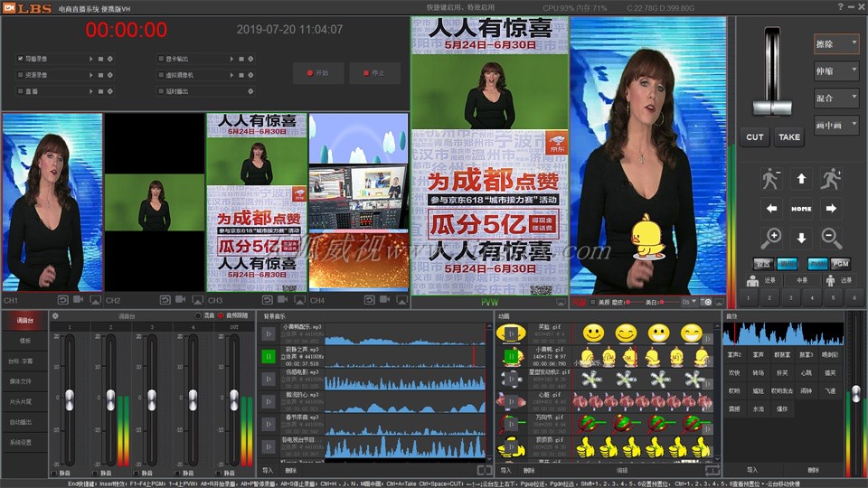Viewport: 868px width, 488px height.
Task: Click the PGM snapshot camera icon
Action: tap(707, 302)
